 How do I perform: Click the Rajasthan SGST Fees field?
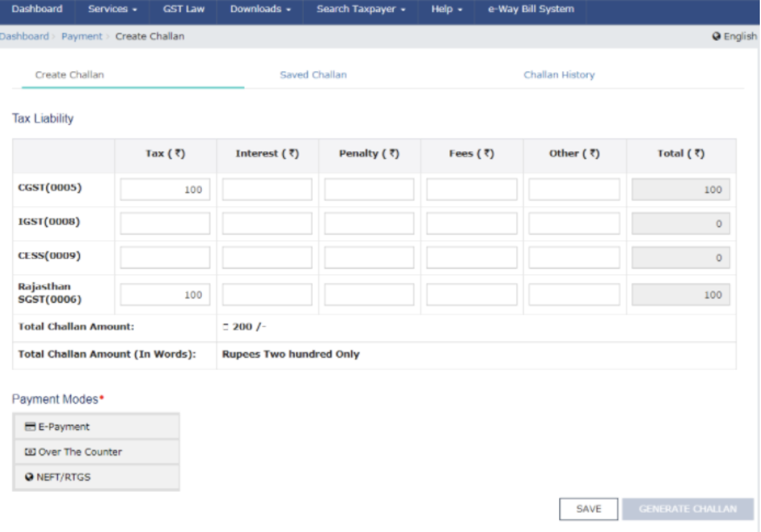(471, 295)
